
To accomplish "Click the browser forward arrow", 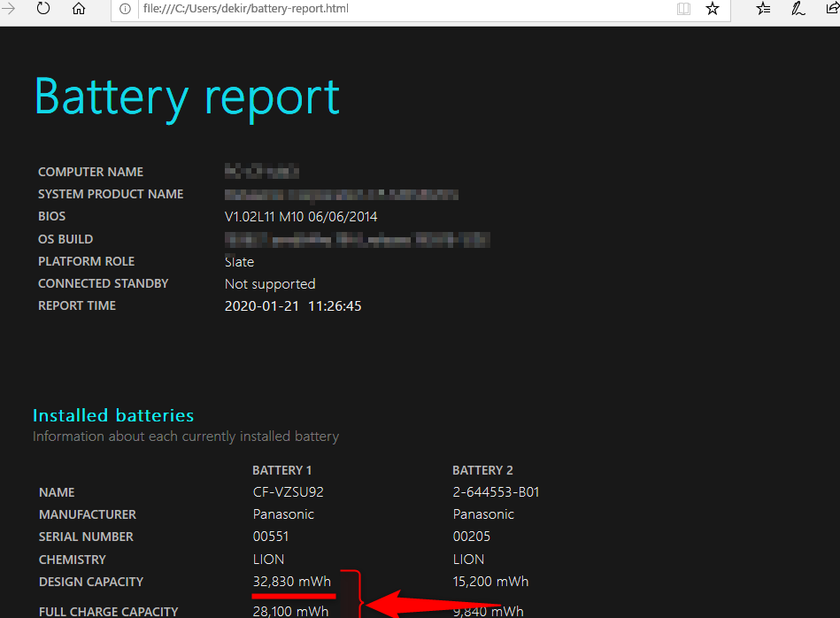I will point(10,9).
